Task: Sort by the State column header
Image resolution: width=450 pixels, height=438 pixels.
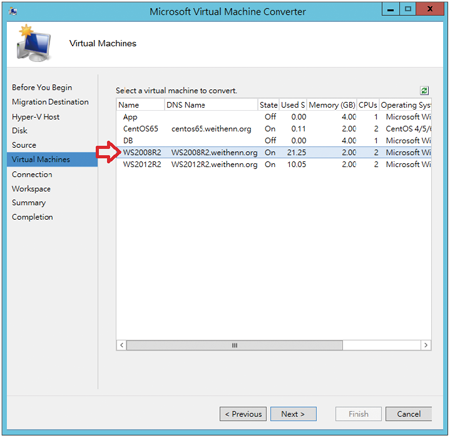Action: [268, 105]
